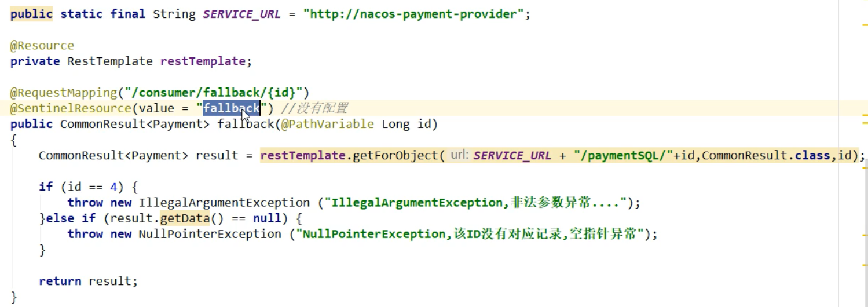Click the url: parameter hint
This screenshot has width=868, height=307.
(x=459, y=155)
